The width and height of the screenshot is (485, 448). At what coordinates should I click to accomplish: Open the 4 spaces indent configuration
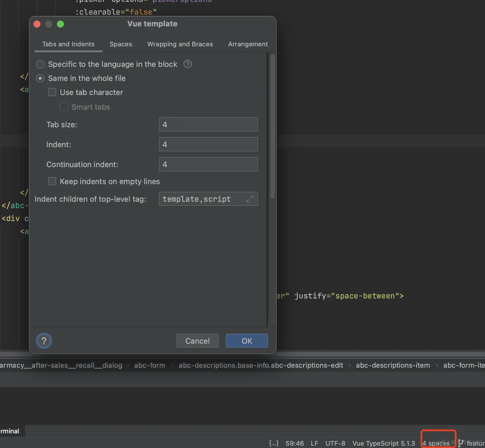click(437, 443)
